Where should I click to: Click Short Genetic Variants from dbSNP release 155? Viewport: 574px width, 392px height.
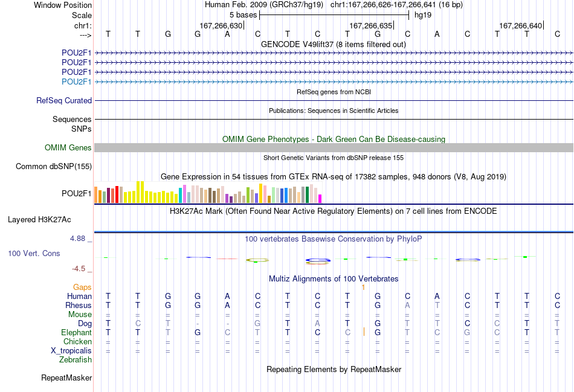(x=334, y=158)
